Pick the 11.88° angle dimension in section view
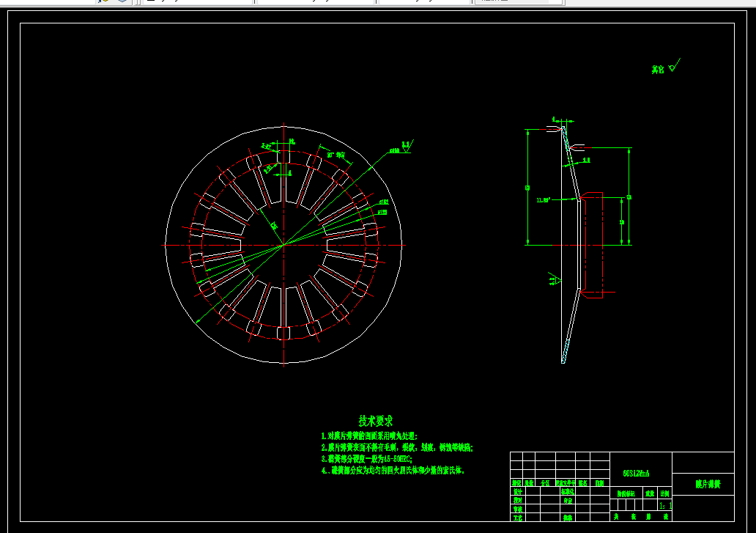The height and width of the screenshot is (533, 756). (x=544, y=199)
